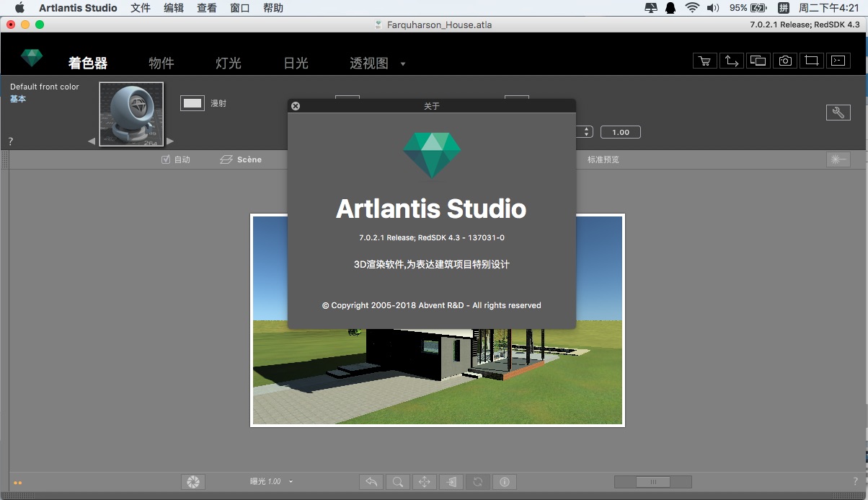Go to next shader with the right arrow
This screenshot has height=500, width=868.
click(170, 141)
